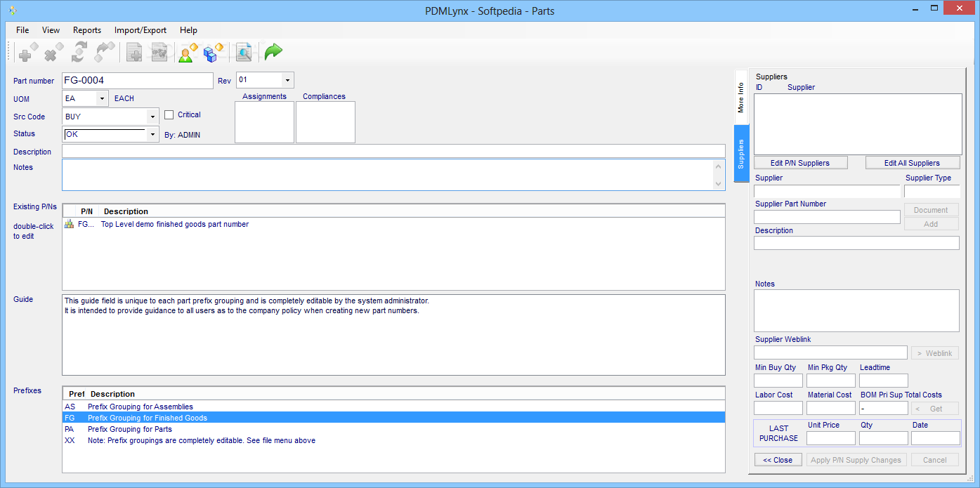Screen dimensions: 980x488
Task: Select prefix FG Grouping for Finished Goods
Action: [393, 418]
